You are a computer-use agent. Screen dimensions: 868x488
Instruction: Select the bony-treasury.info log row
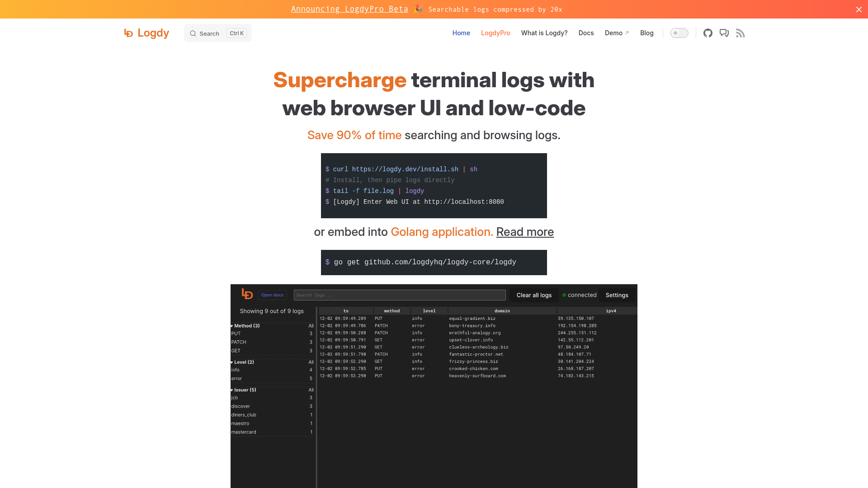[x=478, y=326]
